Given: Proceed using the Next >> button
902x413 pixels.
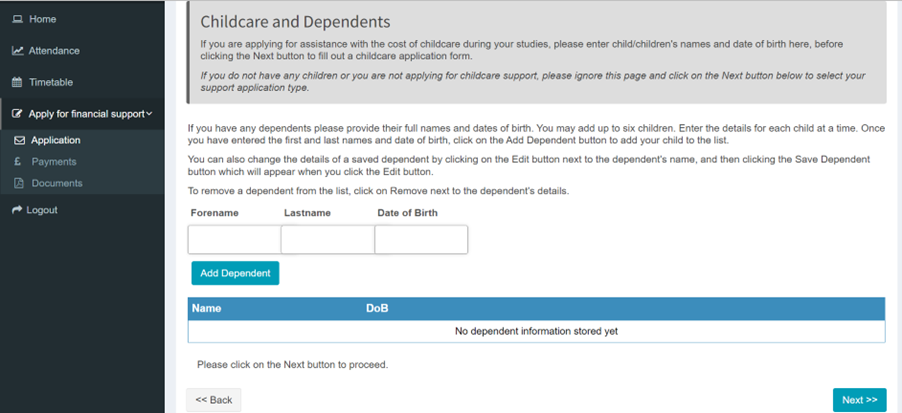Looking at the screenshot, I should (x=859, y=400).
